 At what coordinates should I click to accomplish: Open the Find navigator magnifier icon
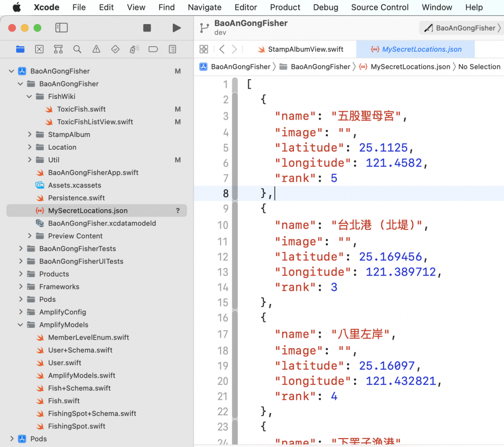tap(77, 49)
